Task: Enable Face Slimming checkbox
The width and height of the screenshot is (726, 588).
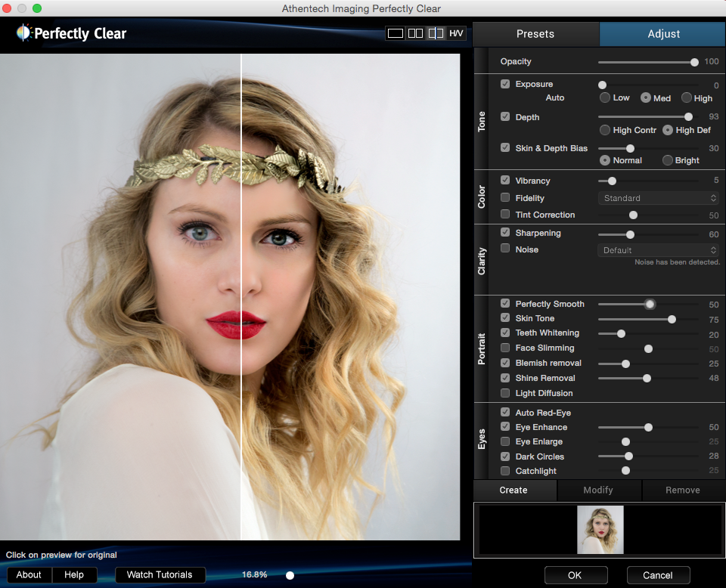Action: 505,348
